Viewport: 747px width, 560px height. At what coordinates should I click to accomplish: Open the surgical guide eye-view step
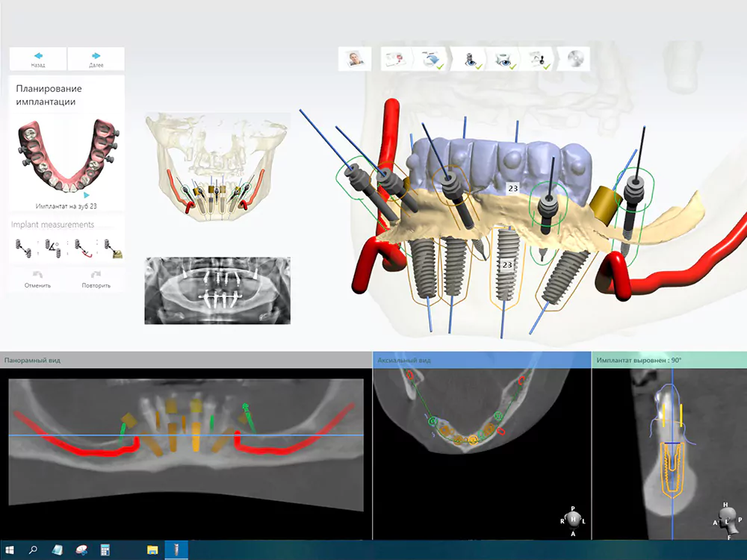(503, 59)
